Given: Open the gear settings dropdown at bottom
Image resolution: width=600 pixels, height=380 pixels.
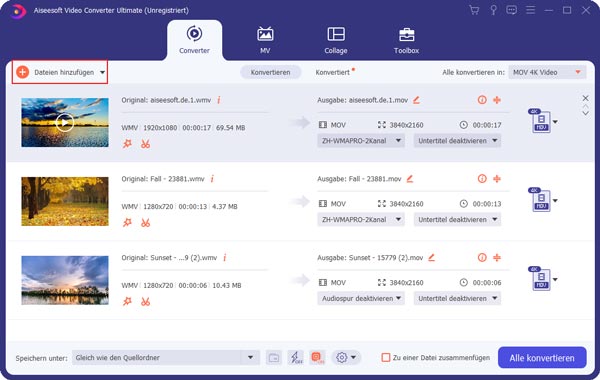Looking at the screenshot, I should tap(346, 358).
